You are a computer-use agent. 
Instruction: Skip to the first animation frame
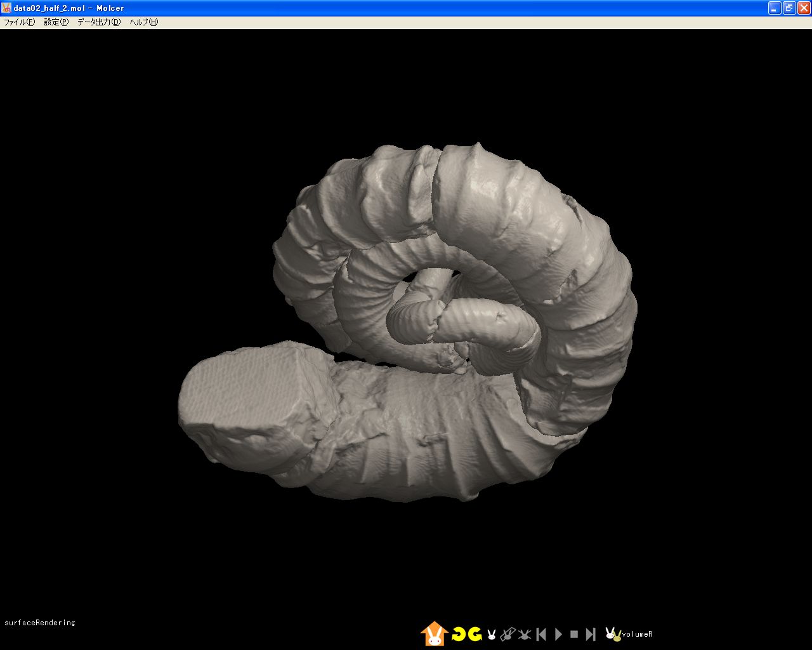(541, 633)
